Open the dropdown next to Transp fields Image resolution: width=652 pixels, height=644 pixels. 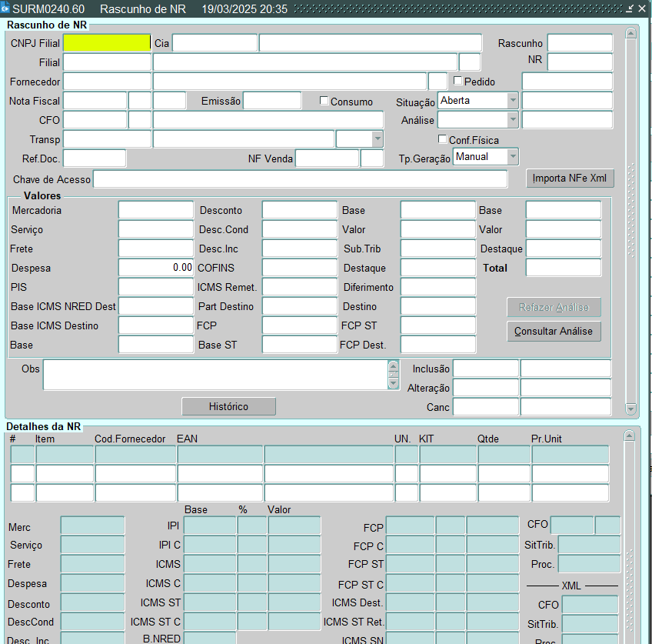(x=377, y=139)
